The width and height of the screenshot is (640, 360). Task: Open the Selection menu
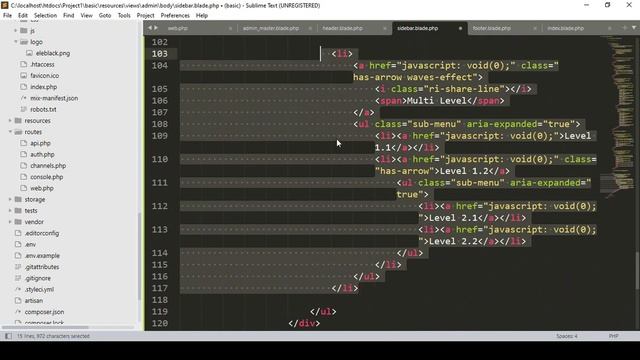coord(45,16)
